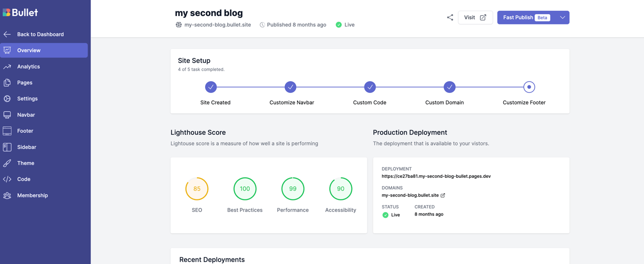Screen dimensions: 644x264
Task: Go Back to Dashboard
Action: (40, 34)
